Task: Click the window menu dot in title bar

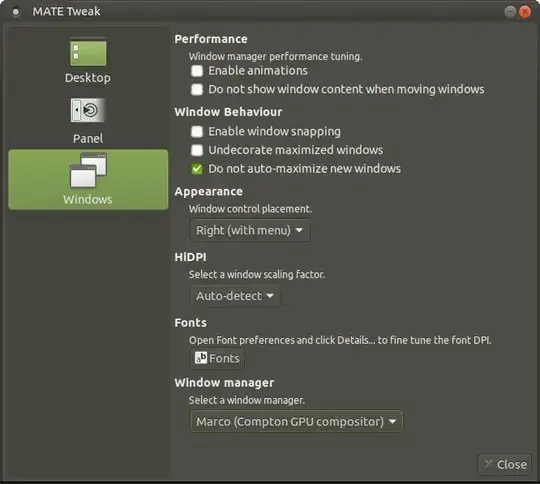Action: (x=16, y=12)
